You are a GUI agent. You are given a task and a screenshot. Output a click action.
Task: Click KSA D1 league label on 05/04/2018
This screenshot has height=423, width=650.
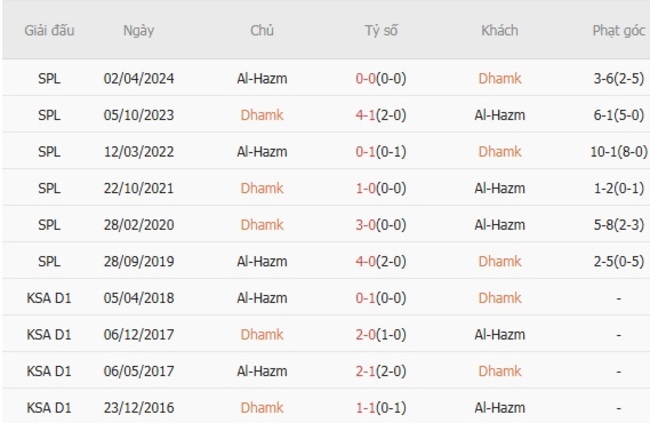point(48,298)
